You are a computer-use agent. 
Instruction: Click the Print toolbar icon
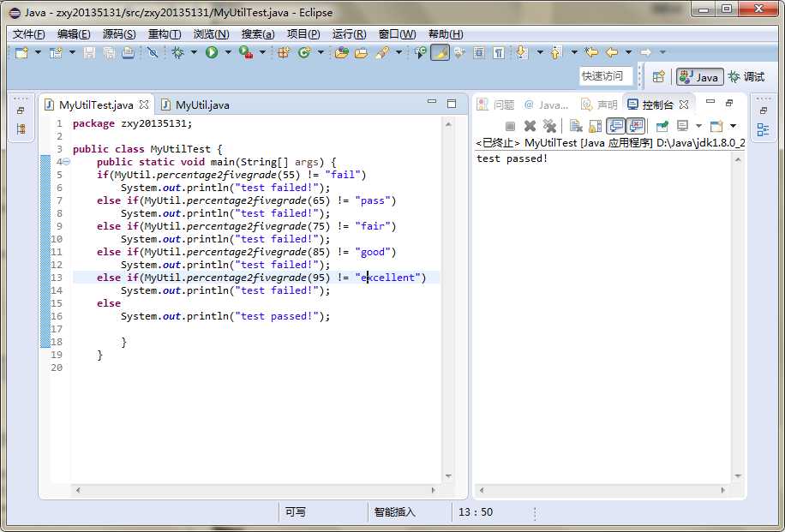tap(129, 52)
